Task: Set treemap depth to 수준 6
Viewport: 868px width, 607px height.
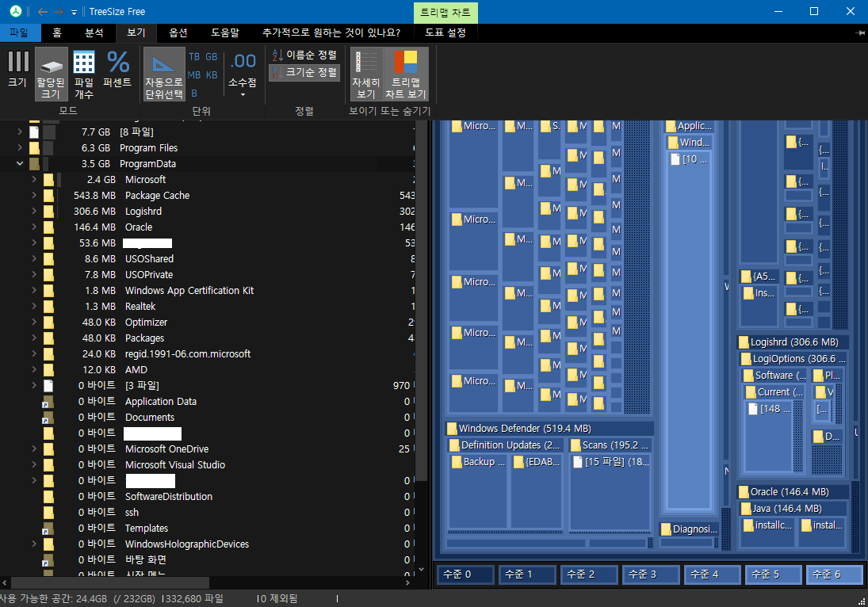Action: pyautogui.click(x=835, y=575)
